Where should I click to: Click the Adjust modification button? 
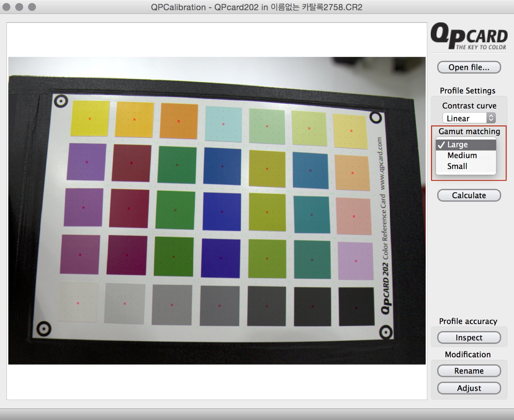pos(469,388)
